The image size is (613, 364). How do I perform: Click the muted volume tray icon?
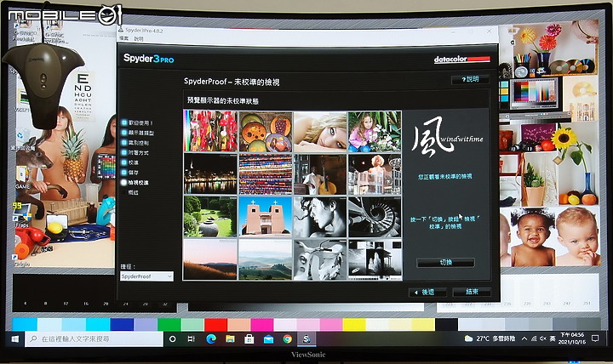point(542,338)
